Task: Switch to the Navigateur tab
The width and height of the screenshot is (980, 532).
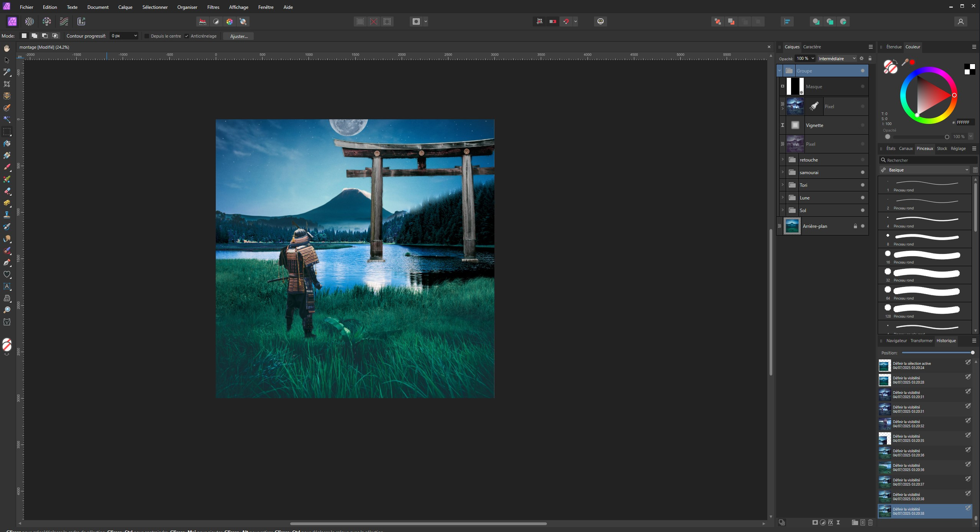Action: tap(896, 341)
